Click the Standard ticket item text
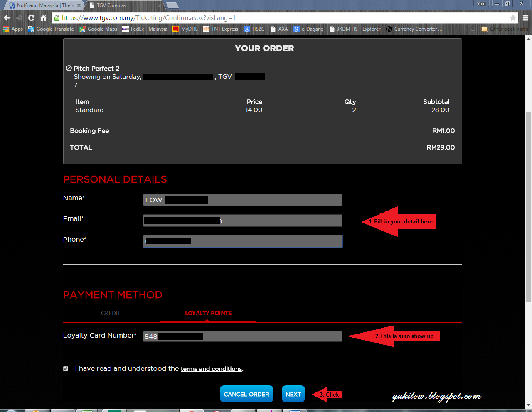Image resolution: width=532 pixels, height=412 pixels. click(x=89, y=110)
